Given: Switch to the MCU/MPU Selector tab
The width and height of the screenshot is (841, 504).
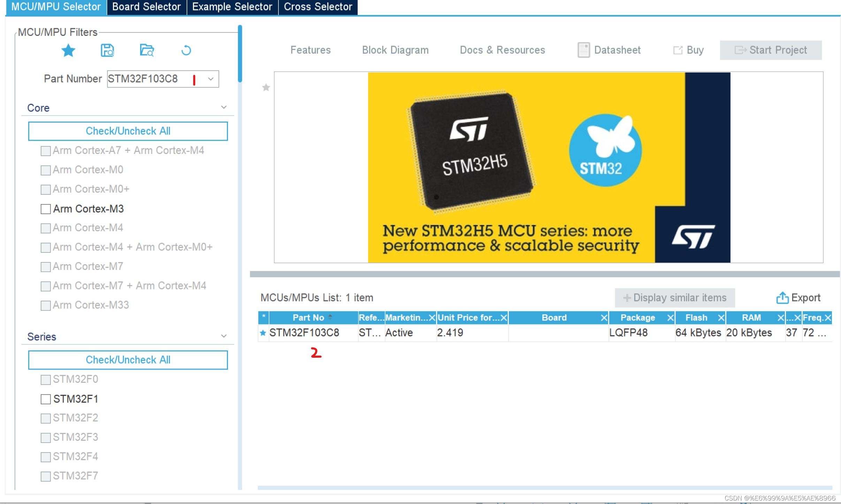Looking at the screenshot, I should click(56, 7).
